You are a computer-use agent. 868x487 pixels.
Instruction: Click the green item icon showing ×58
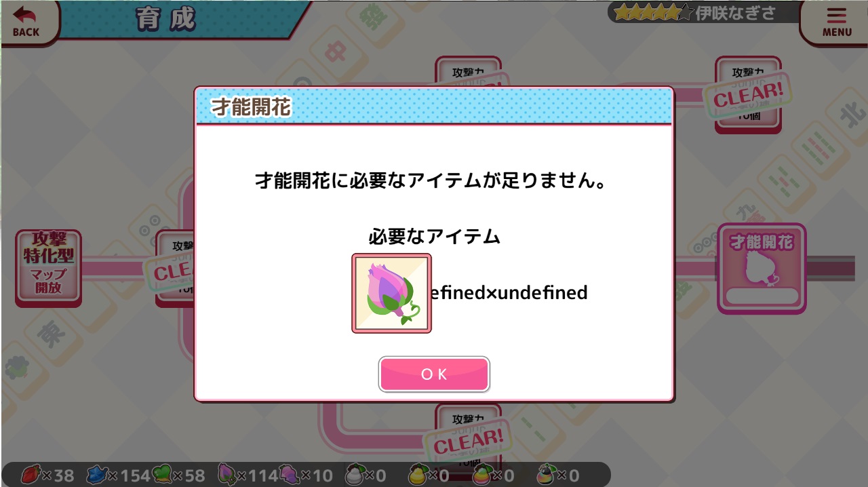(x=163, y=474)
